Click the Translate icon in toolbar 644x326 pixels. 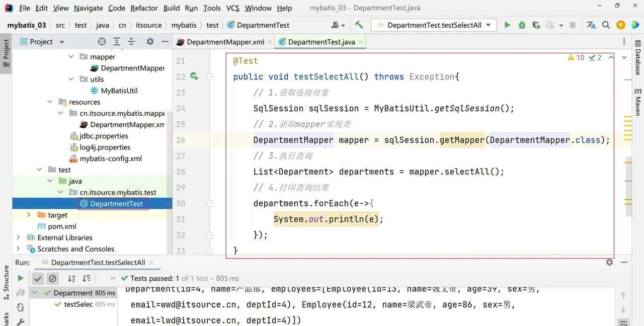coord(591,25)
